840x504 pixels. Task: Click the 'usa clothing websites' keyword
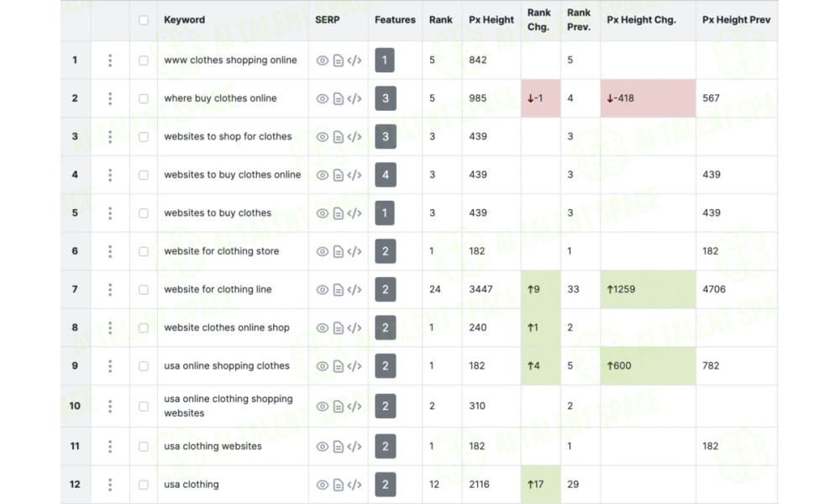213,446
